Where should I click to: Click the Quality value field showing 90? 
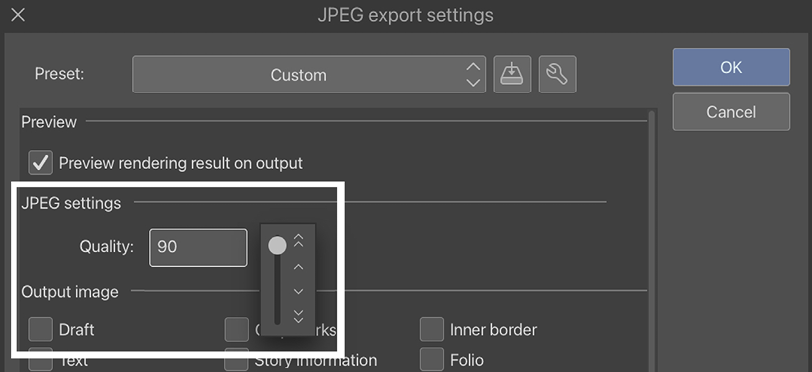pyautogui.click(x=198, y=248)
